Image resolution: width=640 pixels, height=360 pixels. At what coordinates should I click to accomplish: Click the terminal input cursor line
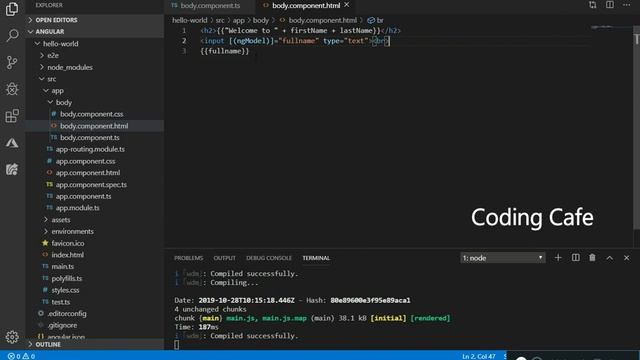tap(177, 345)
